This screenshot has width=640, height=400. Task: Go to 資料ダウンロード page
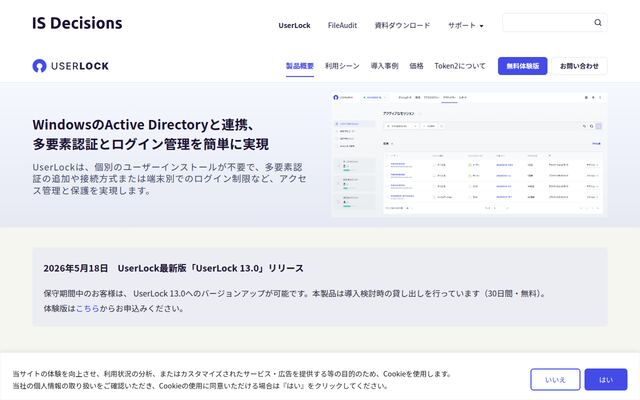click(402, 25)
